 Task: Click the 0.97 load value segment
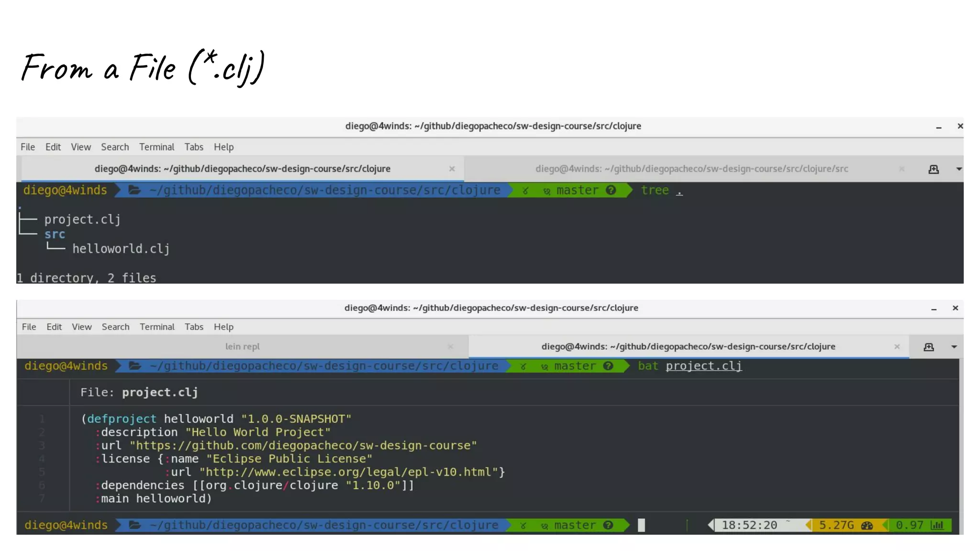click(909, 525)
